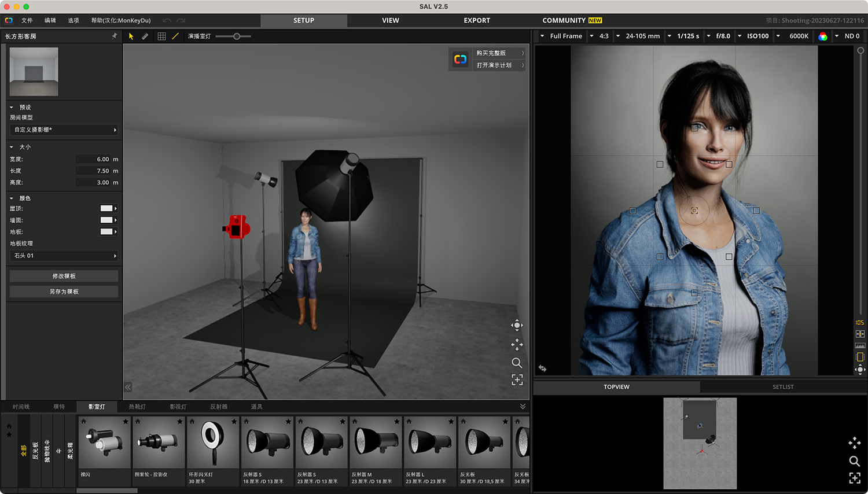Image resolution: width=868 pixels, height=494 pixels.
Task: Switch to the 反射器 equipment tab
Action: coord(220,407)
